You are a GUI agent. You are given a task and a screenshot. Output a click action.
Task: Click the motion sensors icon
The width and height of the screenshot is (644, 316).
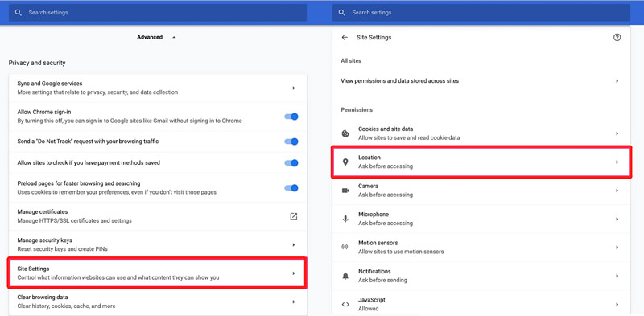point(345,247)
